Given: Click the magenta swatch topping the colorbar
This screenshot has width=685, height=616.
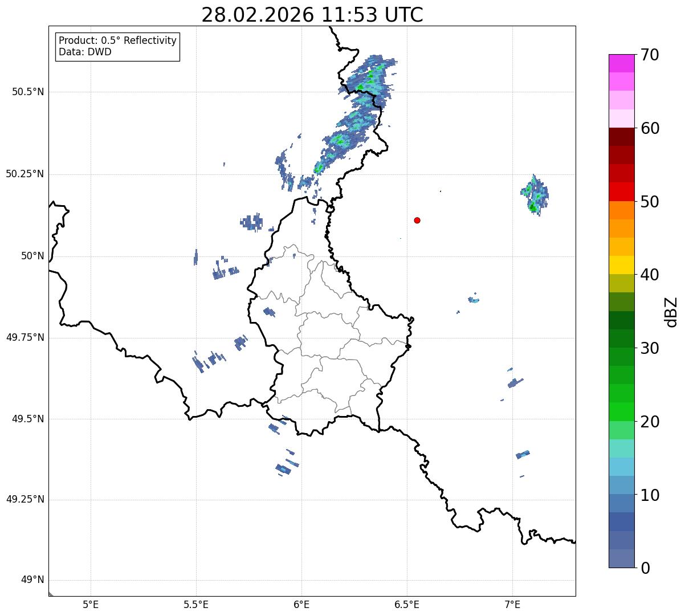Looking at the screenshot, I should (621, 63).
